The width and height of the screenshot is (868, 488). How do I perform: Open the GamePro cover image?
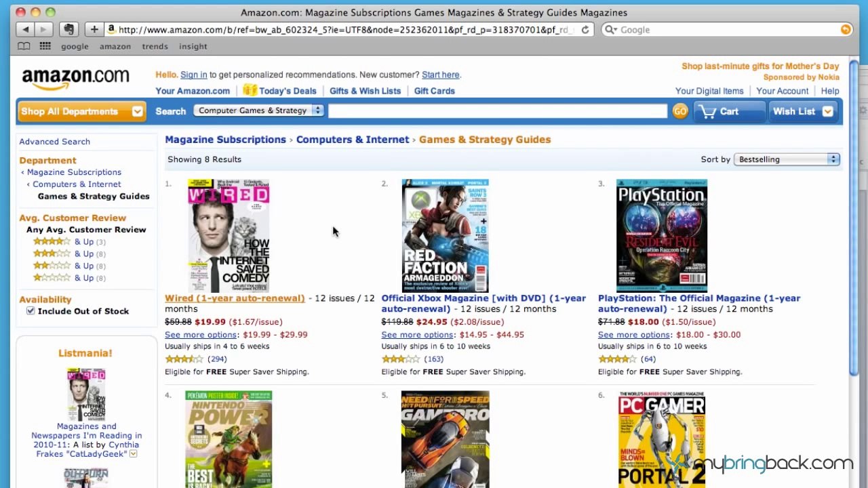coord(445,439)
